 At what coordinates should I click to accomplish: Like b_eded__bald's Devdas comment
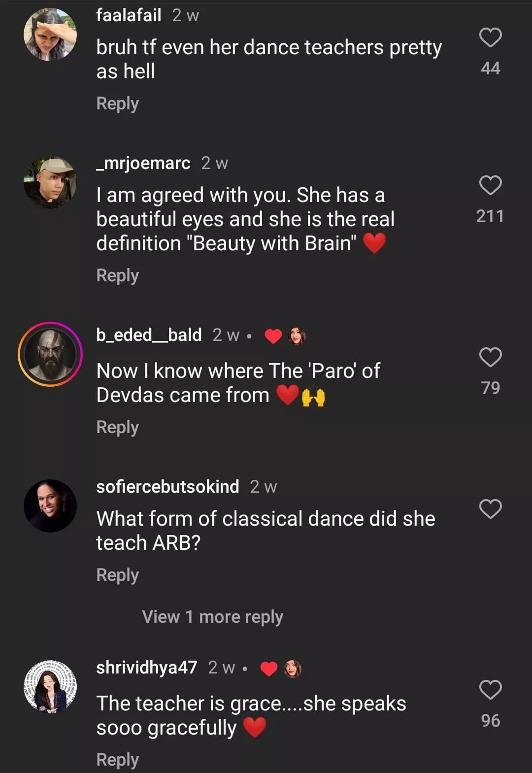coord(490,357)
